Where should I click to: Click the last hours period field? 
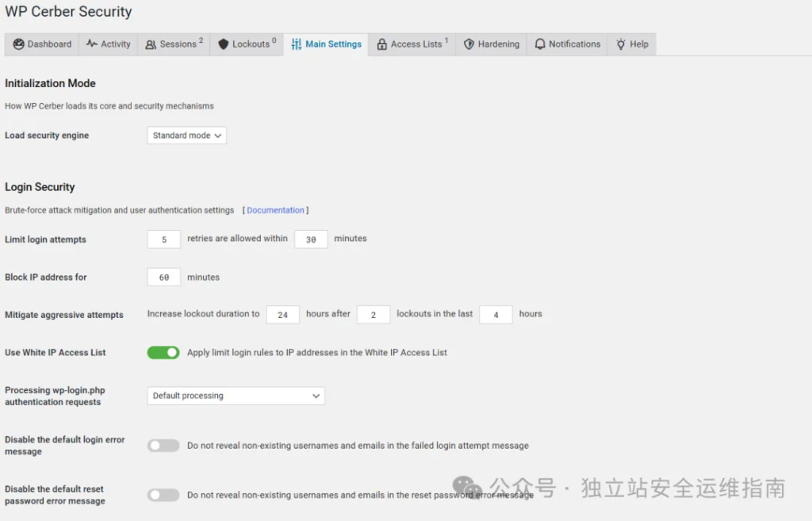496,314
